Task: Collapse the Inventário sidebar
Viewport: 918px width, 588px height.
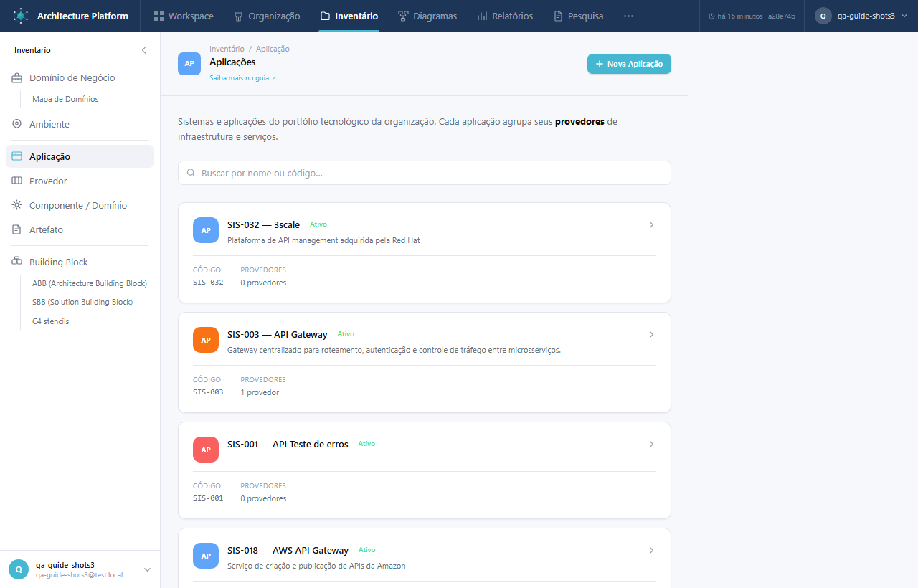Action: tap(143, 50)
